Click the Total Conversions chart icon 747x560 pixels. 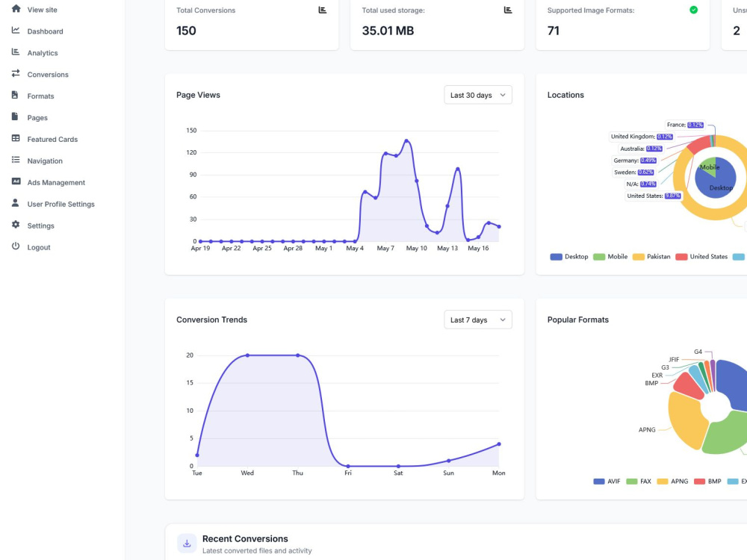click(323, 10)
